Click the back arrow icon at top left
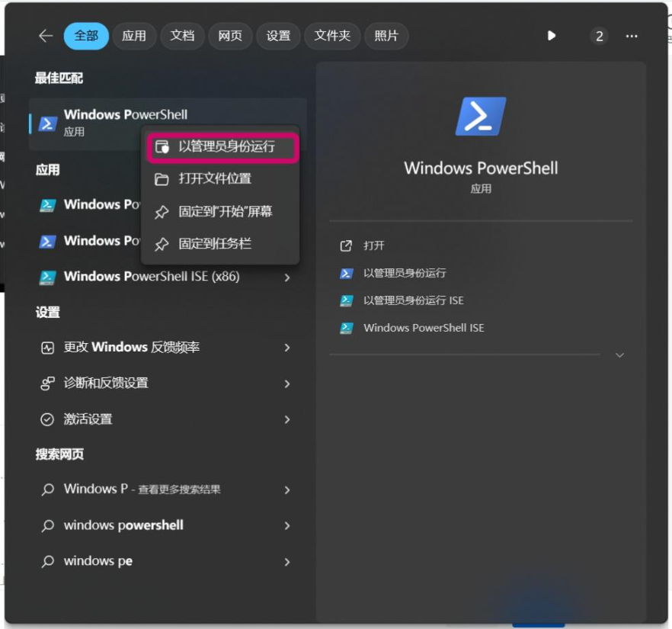Image resolution: width=672 pixels, height=629 pixels. pos(44,36)
